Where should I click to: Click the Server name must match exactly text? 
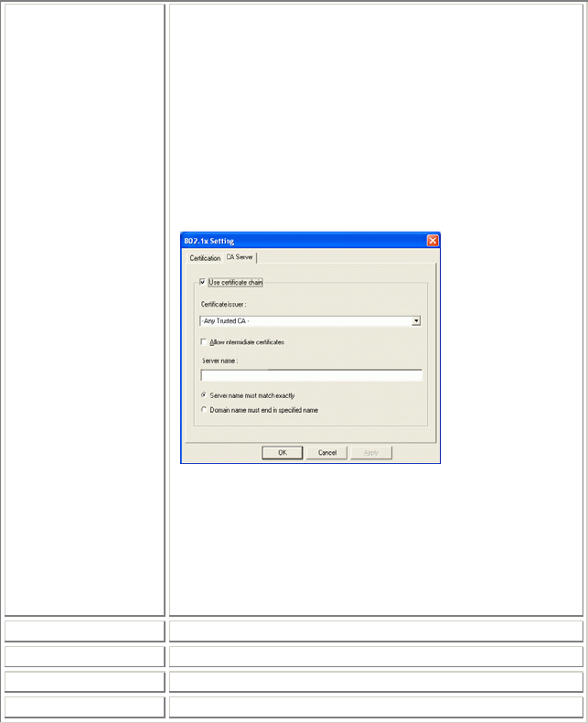tap(252, 395)
